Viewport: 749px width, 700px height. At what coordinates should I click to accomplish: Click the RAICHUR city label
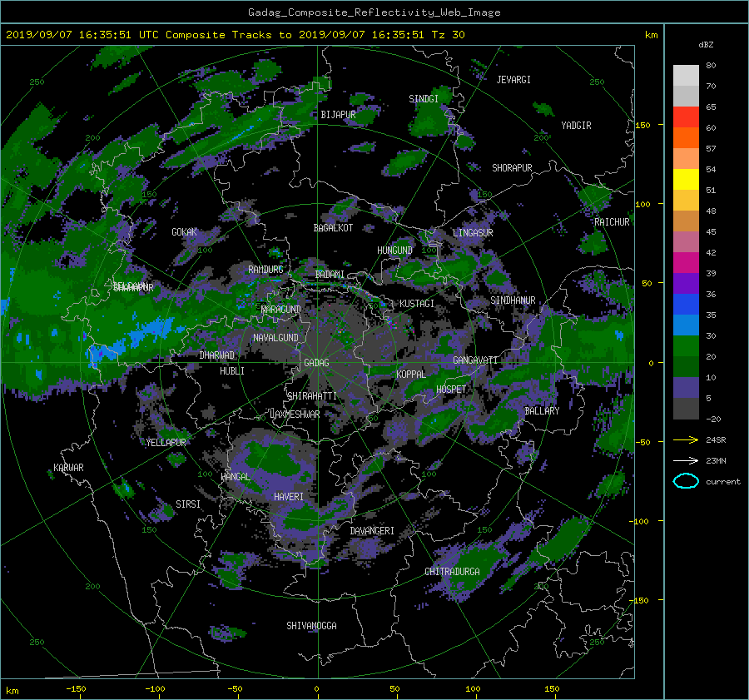point(612,222)
